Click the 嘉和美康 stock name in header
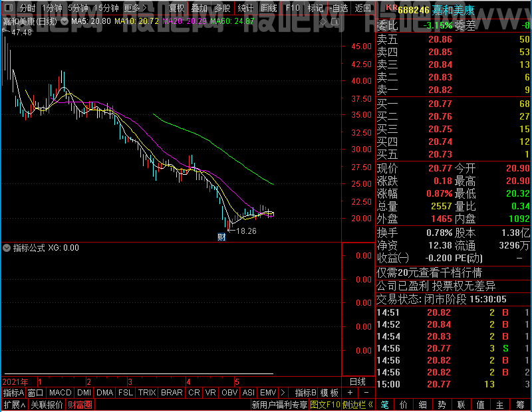The width and height of the screenshot is (532, 412). [453, 11]
